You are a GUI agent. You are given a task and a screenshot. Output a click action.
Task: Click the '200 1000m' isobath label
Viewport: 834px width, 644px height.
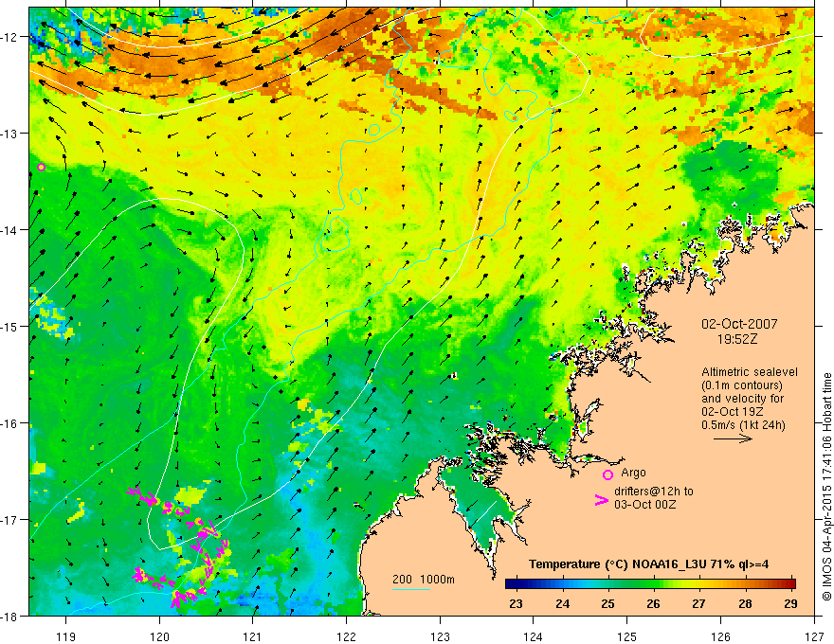[x=424, y=580]
